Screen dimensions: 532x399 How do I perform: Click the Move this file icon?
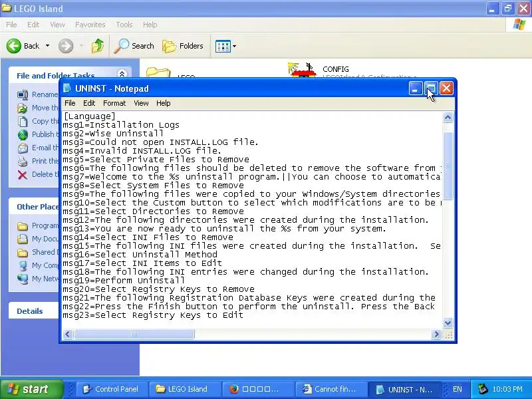(x=23, y=108)
